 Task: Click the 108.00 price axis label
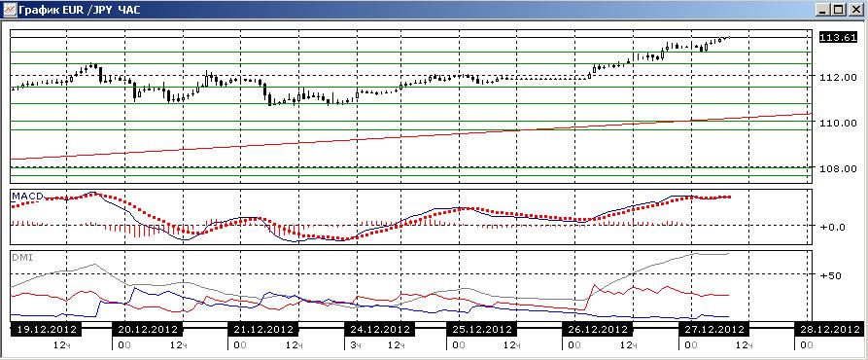(838, 168)
